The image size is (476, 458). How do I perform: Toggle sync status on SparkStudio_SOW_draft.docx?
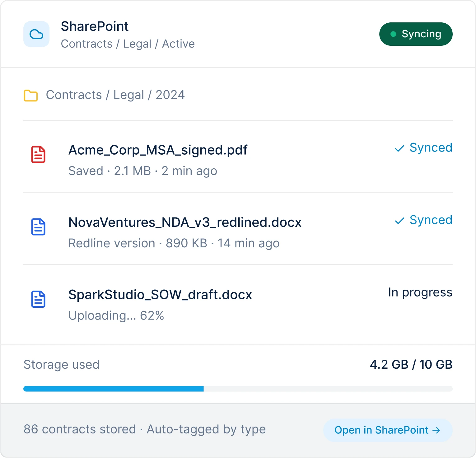pos(420,292)
